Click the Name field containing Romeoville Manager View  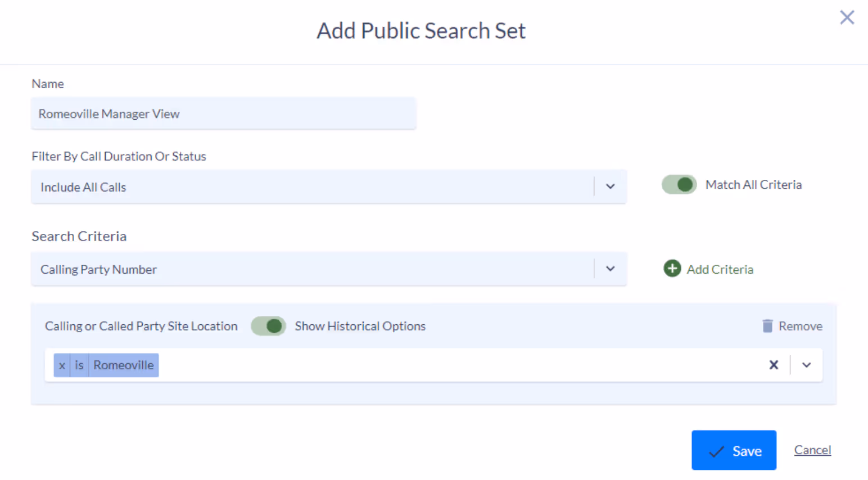point(223,113)
